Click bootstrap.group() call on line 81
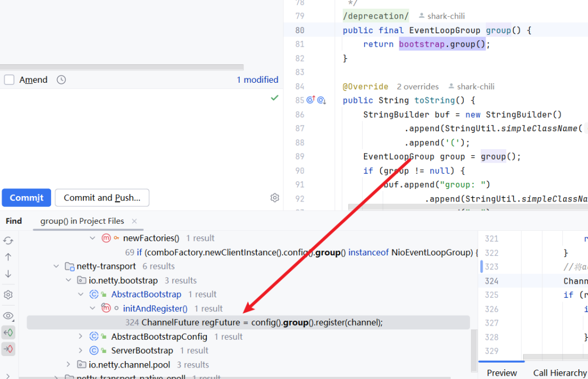This screenshot has height=379, width=588. 442,44
